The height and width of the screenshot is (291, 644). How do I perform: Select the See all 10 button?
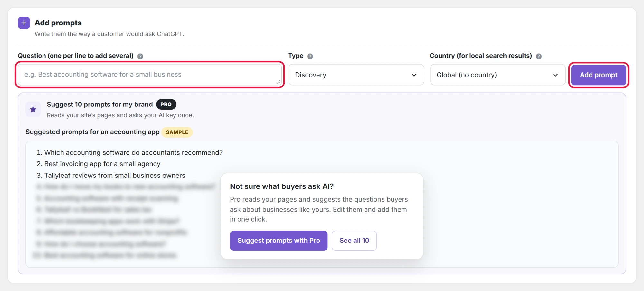pyautogui.click(x=354, y=241)
